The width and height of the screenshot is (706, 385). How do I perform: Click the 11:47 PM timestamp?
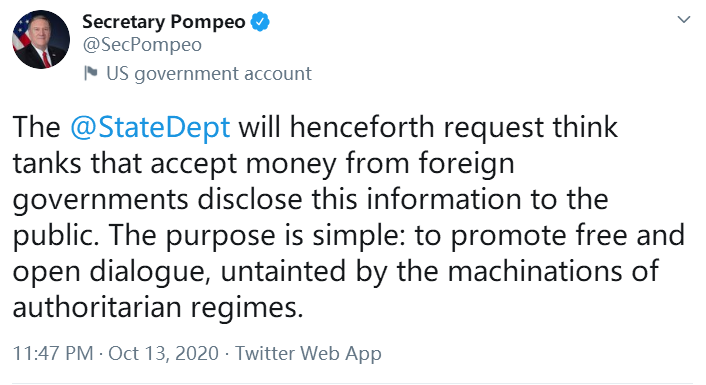tap(53, 353)
